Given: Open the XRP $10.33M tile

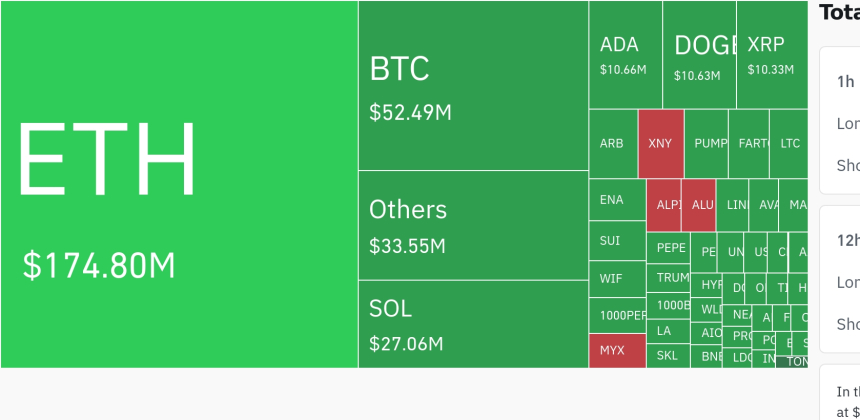Looking at the screenshot, I should tap(771, 55).
